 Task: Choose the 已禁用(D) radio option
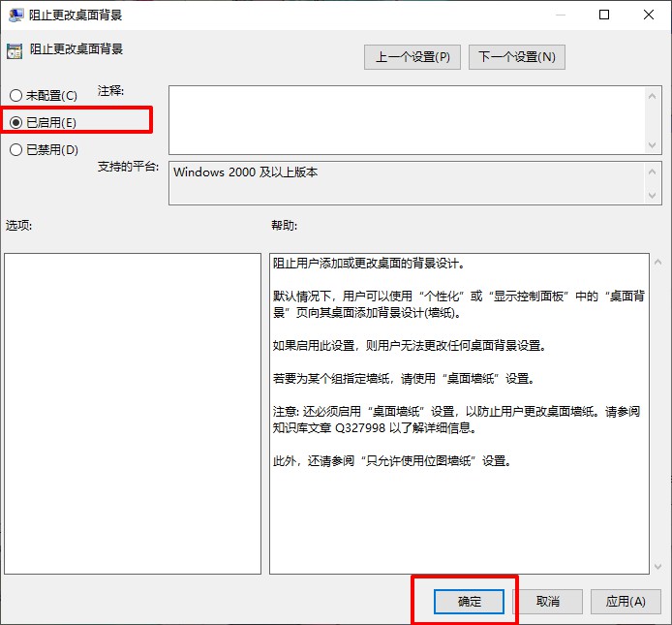point(15,149)
